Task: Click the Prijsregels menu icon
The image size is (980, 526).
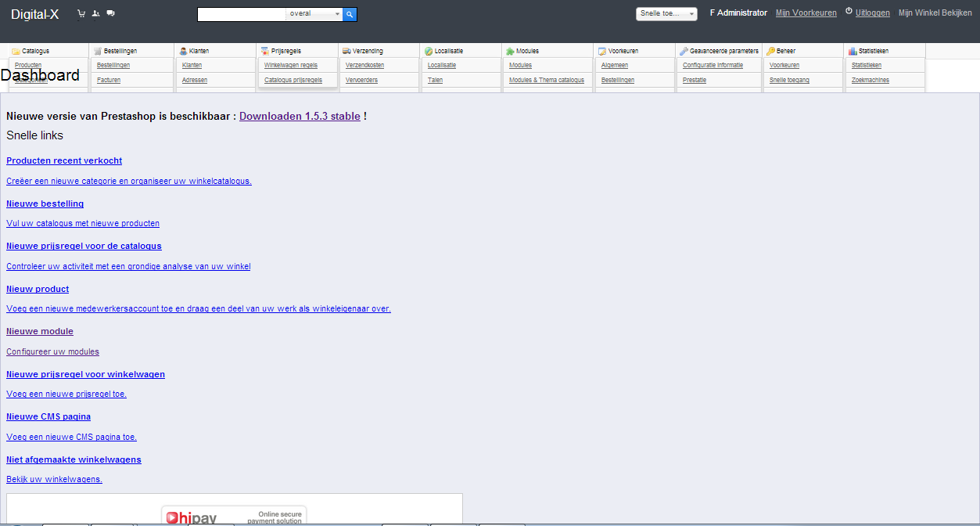Action: click(264, 51)
